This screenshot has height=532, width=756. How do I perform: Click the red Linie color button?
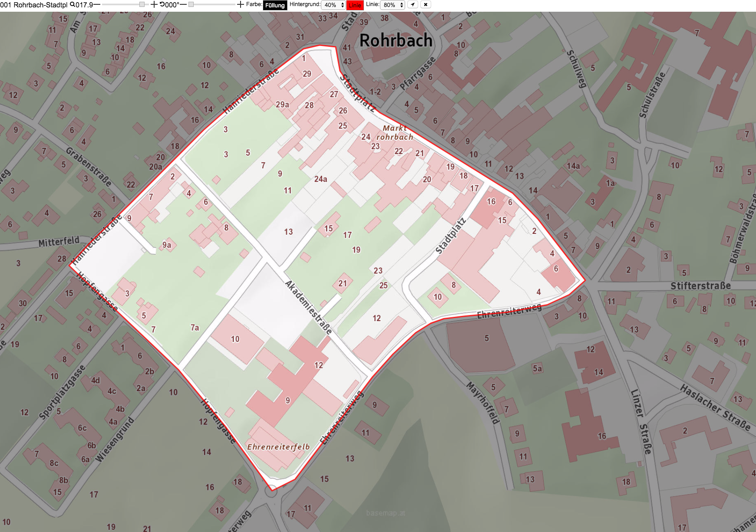[x=355, y=5]
